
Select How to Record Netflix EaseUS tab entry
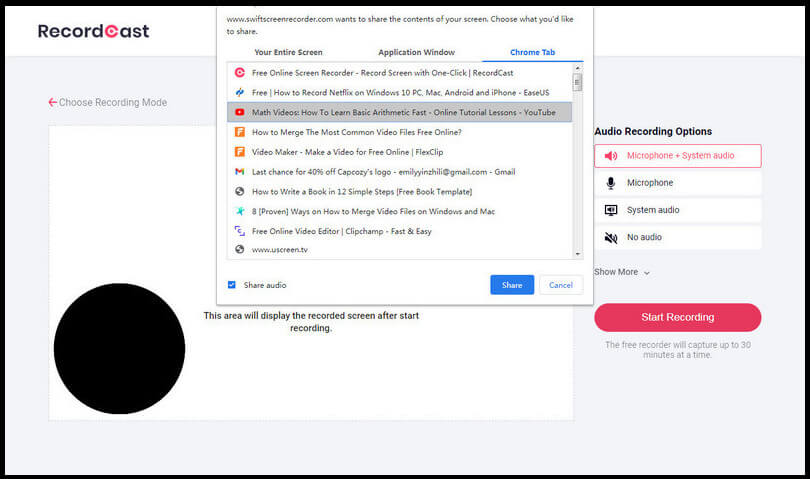400,92
